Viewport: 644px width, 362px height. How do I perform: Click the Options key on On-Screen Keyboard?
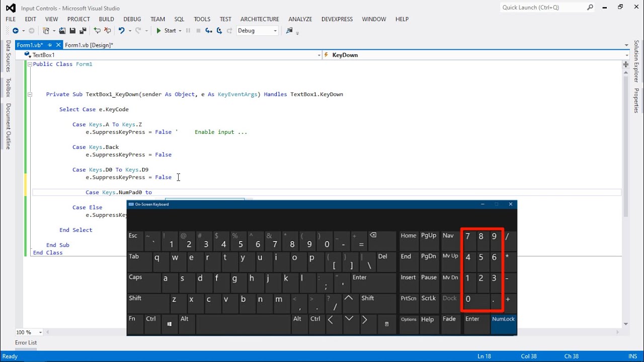coord(409,324)
